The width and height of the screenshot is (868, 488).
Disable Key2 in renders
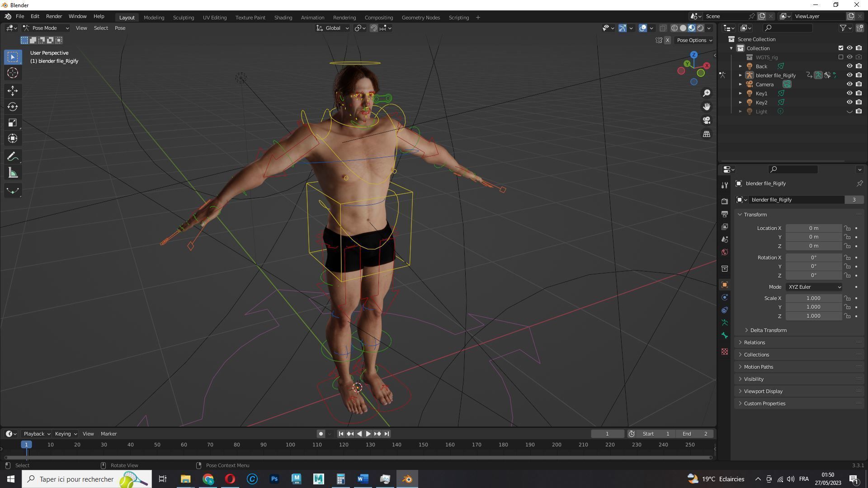859,103
